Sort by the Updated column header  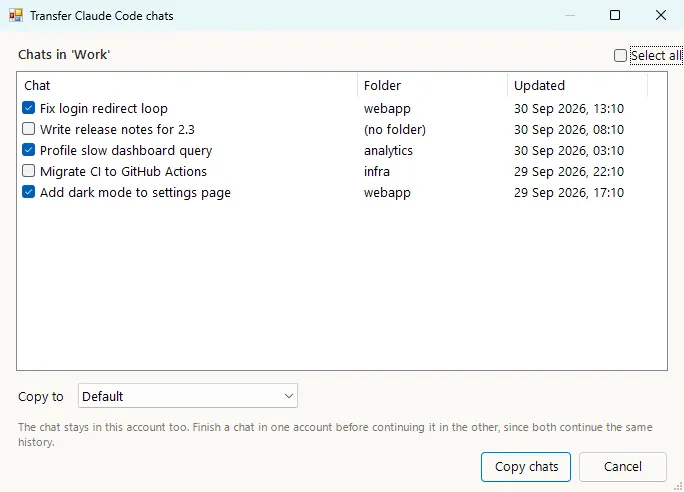578,85
